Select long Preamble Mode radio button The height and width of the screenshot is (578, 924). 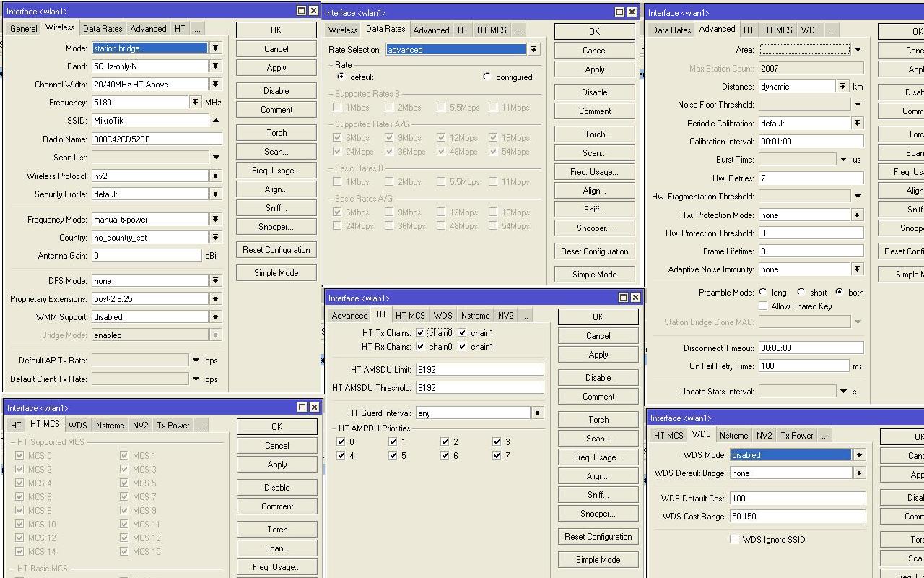(x=763, y=292)
